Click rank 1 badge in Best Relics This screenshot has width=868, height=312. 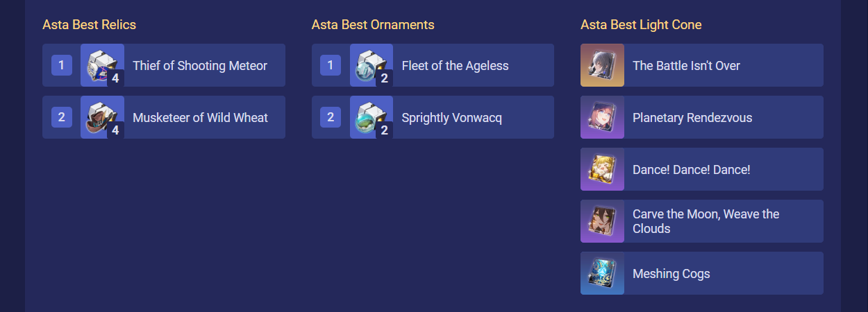tap(61, 65)
